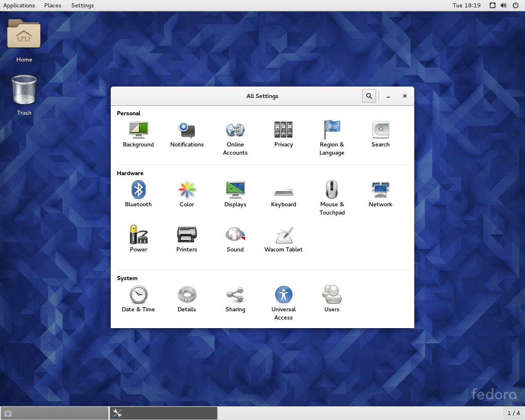The image size is (525, 420).
Task: Switch to the Software window in taskbar
Action: pyautogui.click(x=55, y=413)
